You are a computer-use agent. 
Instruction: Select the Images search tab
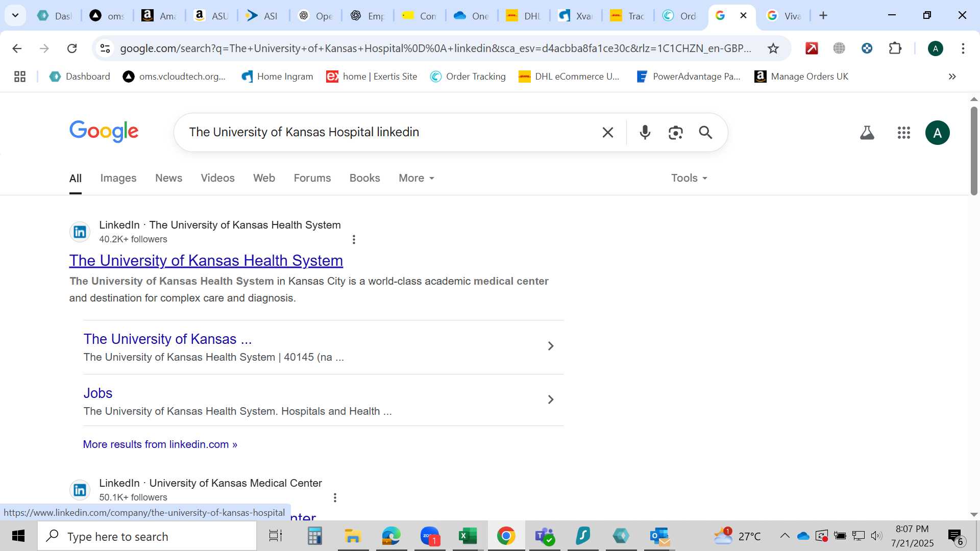118,178
